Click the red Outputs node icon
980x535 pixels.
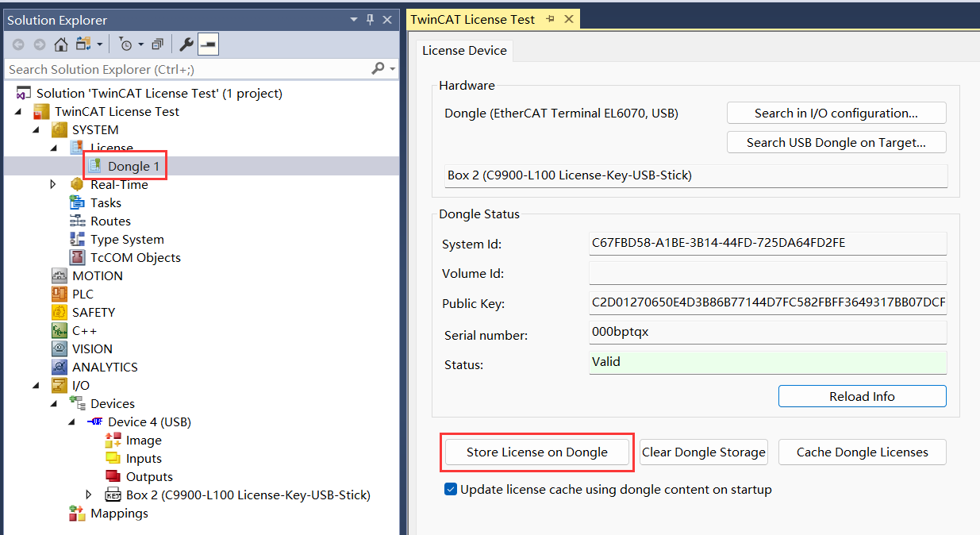coord(113,476)
